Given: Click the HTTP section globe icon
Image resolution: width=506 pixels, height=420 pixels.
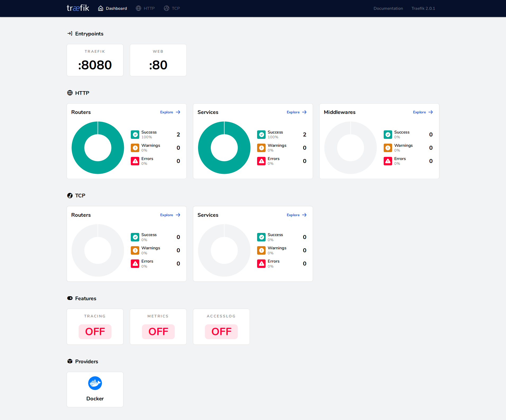Looking at the screenshot, I should point(70,93).
